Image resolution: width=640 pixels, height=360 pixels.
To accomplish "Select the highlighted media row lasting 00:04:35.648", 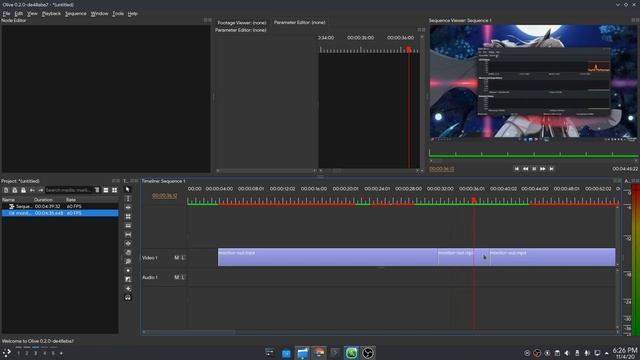I will (60, 213).
